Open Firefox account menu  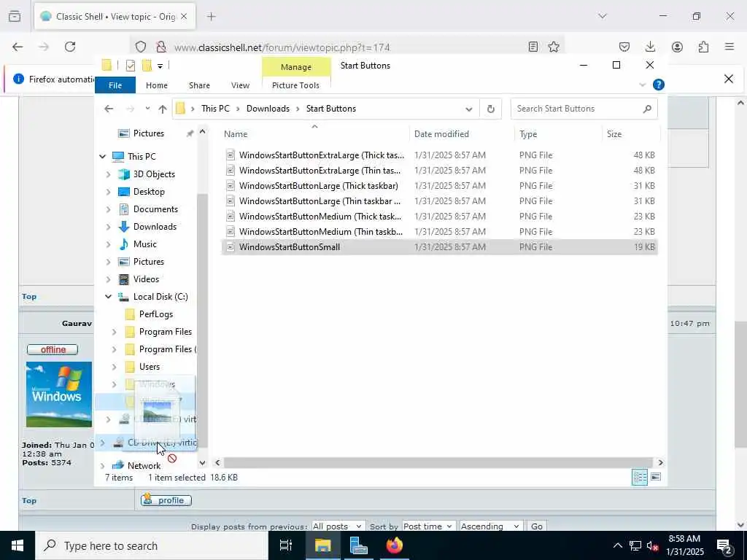coord(677,47)
